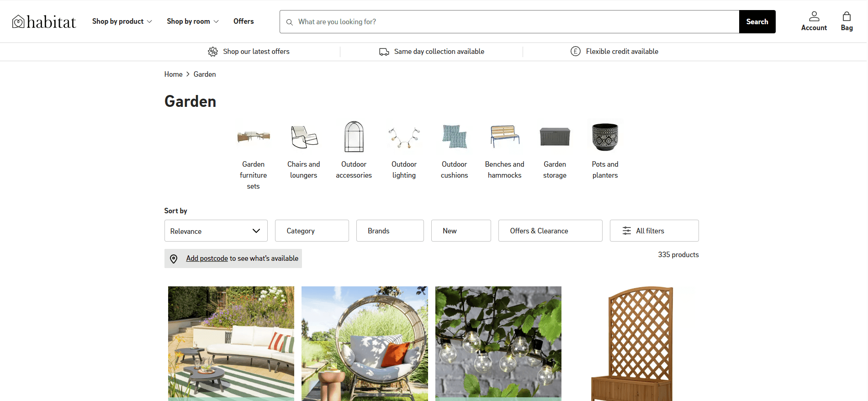Open the festoon bulb lights product photo
The image size is (868, 401).
click(x=498, y=343)
